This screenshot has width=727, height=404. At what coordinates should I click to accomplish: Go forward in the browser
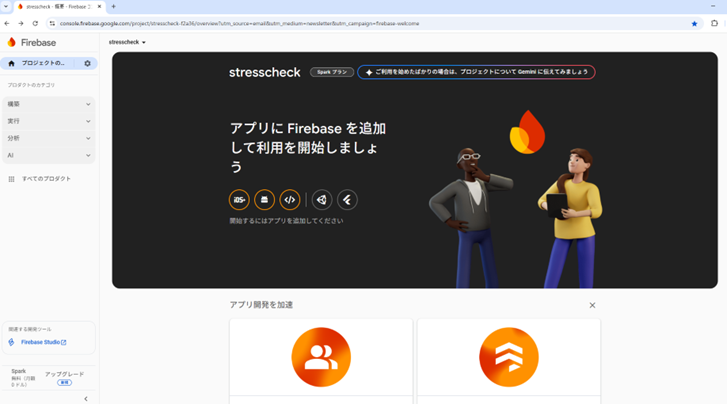pos(21,23)
